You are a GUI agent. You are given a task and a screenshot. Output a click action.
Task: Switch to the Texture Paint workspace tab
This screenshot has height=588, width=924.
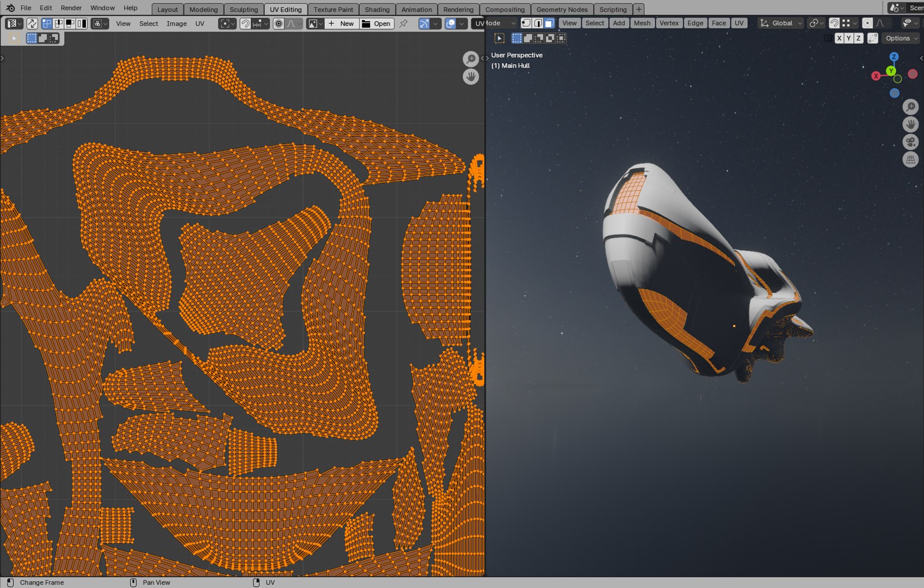click(333, 9)
